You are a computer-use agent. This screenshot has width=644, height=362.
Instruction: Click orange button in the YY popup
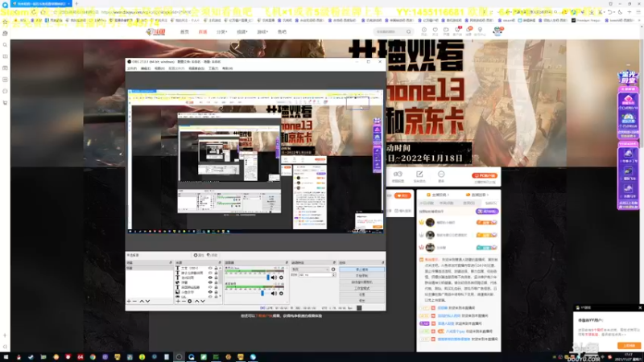[x=629, y=346]
